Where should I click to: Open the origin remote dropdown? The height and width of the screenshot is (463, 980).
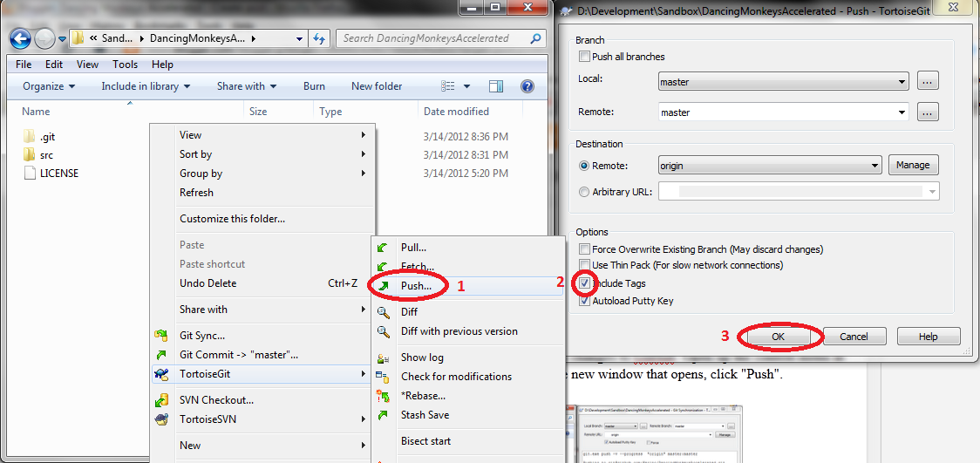pyautogui.click(x=770, y=167)
